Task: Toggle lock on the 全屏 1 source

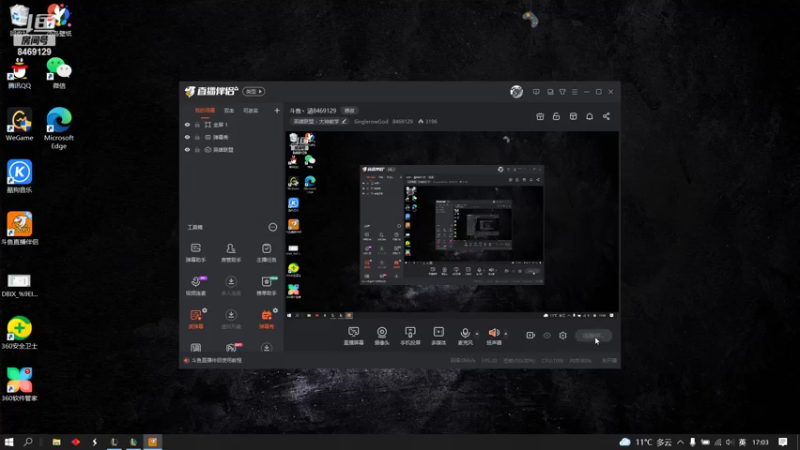Action: coord(197,124)
